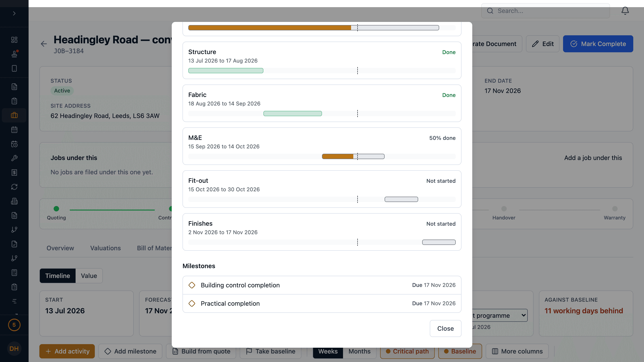Open the DH user avatar menu
The width and height of the screenshot is (644, 362).
tap(14, 349)
